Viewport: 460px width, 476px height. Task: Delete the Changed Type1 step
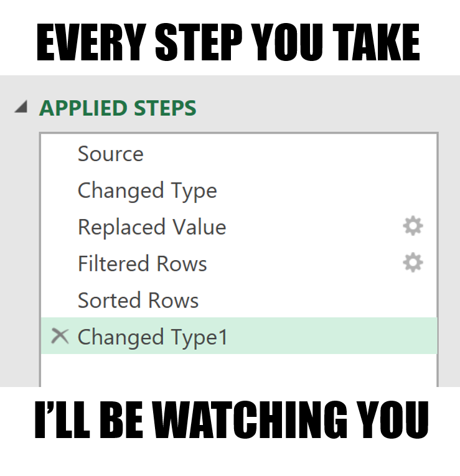point(60,337)
